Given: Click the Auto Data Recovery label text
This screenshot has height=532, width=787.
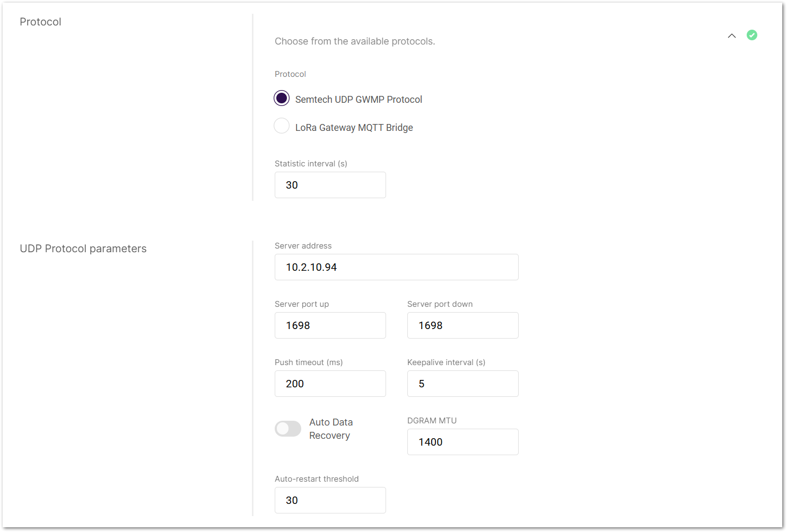Looking at the screenshot, I should 330,429.
